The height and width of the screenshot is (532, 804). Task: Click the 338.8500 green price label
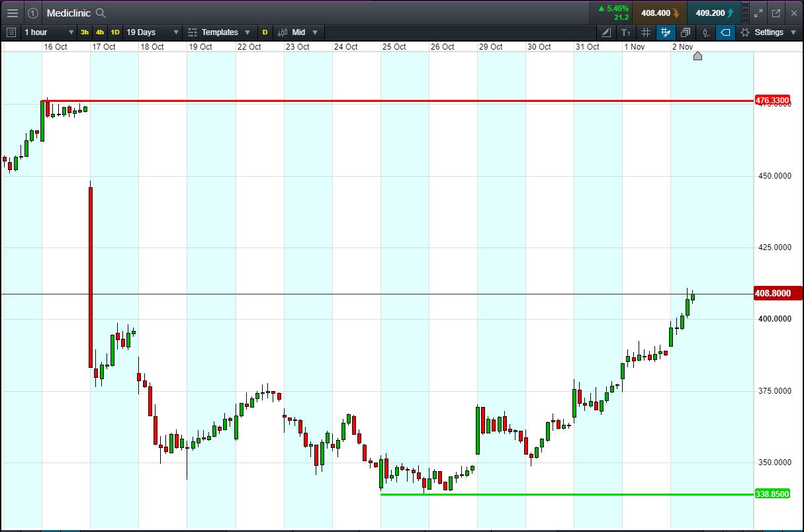772,494
